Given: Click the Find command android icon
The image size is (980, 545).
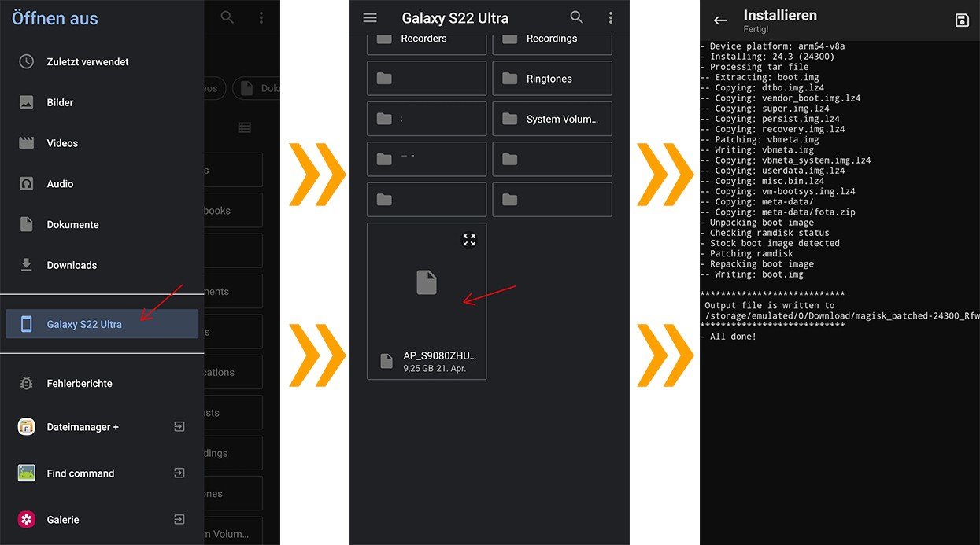Looking at the screenshot, I should pos(27,473).
